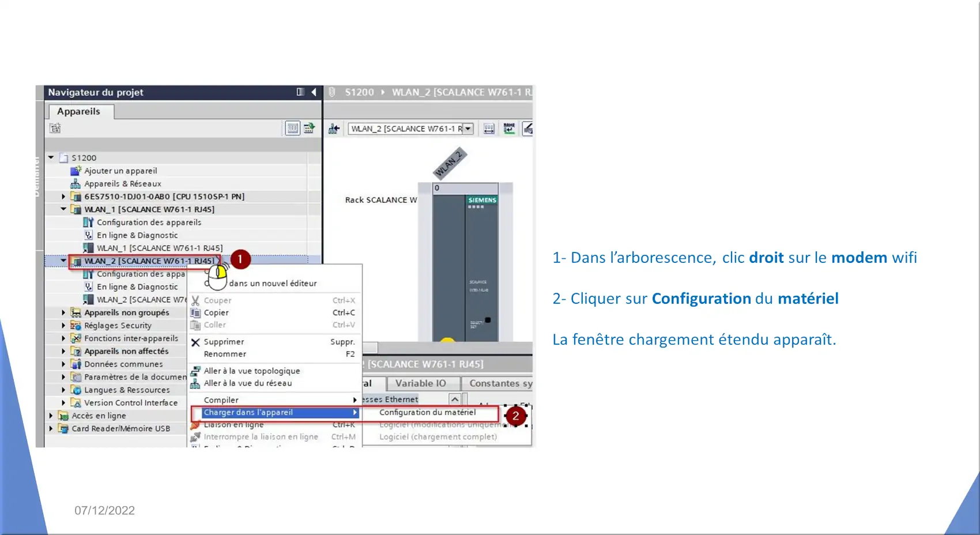Expand Données communes

click(64, 364)
